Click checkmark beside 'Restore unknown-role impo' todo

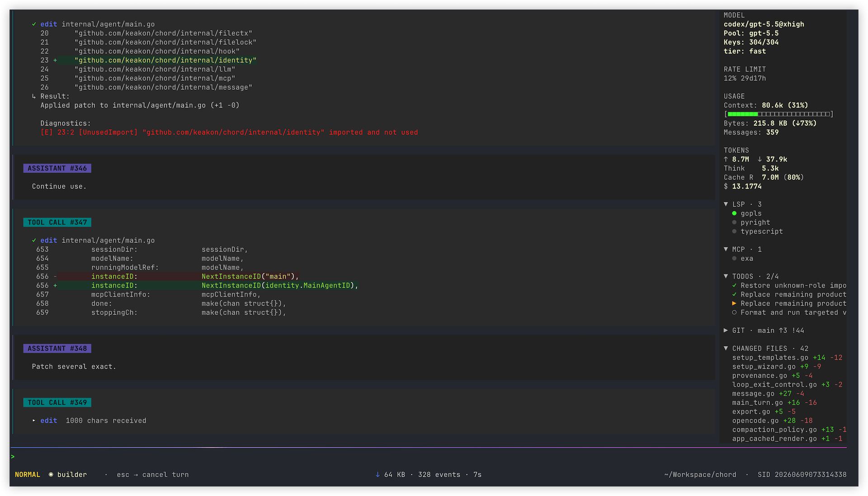[x=734, y=285]
